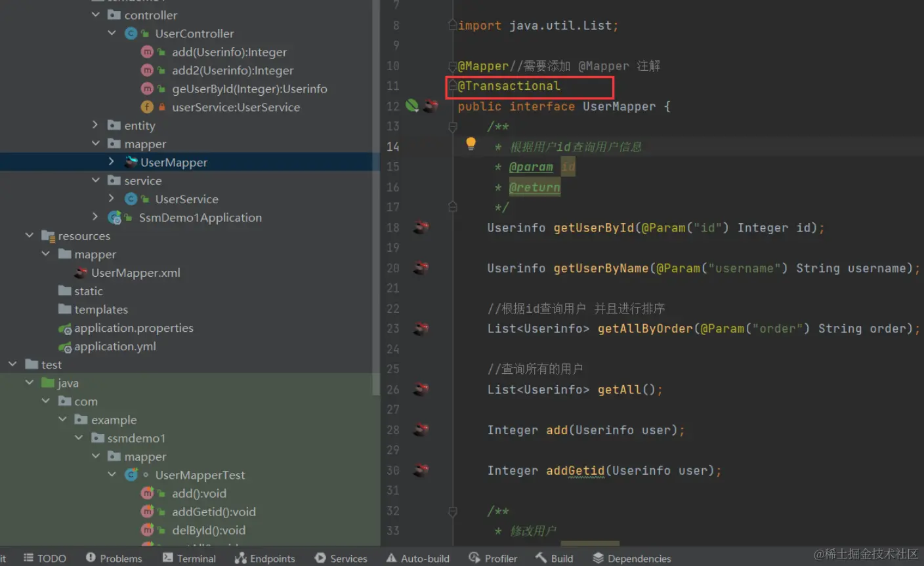Select add(Userinfo):Integer in the project tree
The image size is (924, 566).
pyautogui.click(x=229, y=52)
